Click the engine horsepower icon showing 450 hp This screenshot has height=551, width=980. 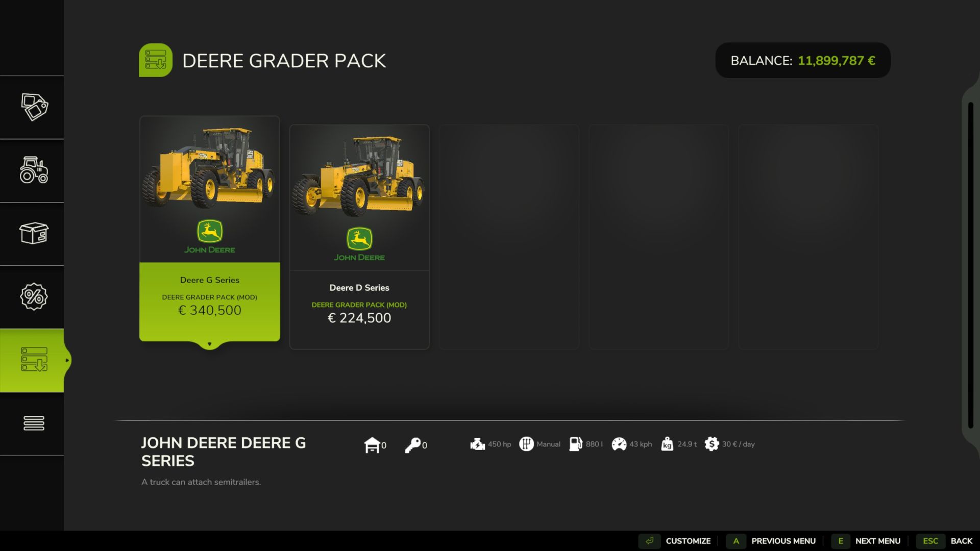[477, 444]
